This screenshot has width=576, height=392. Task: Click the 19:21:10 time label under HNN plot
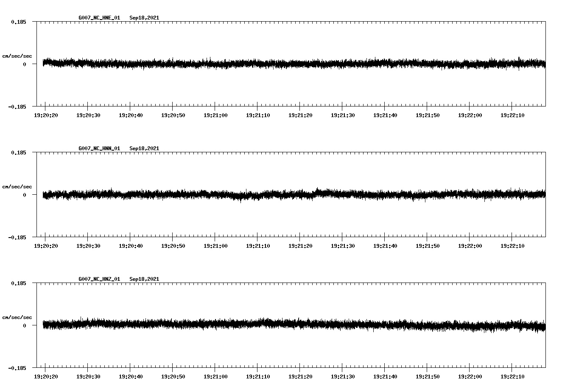[258, 246]
